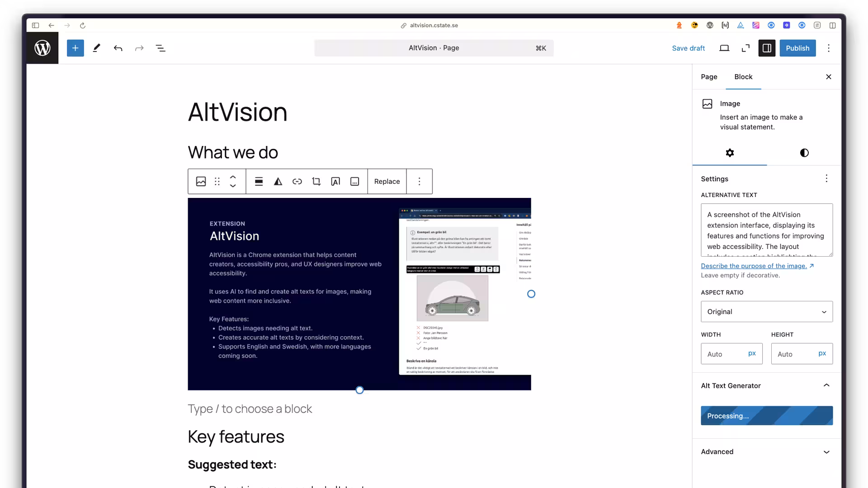
Task: Click the Image block type icon in toolbar
Action: click(x=201, y=181)
